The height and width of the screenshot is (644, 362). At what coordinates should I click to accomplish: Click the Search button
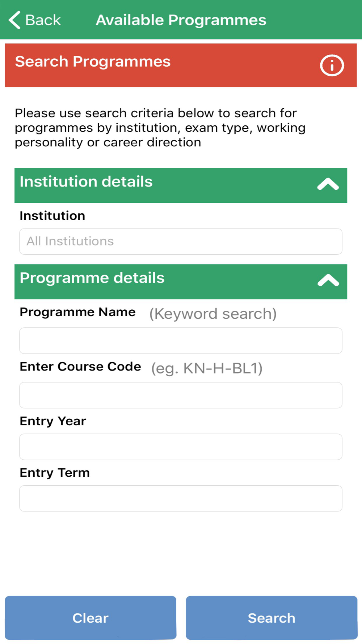(x=271, y=618)
